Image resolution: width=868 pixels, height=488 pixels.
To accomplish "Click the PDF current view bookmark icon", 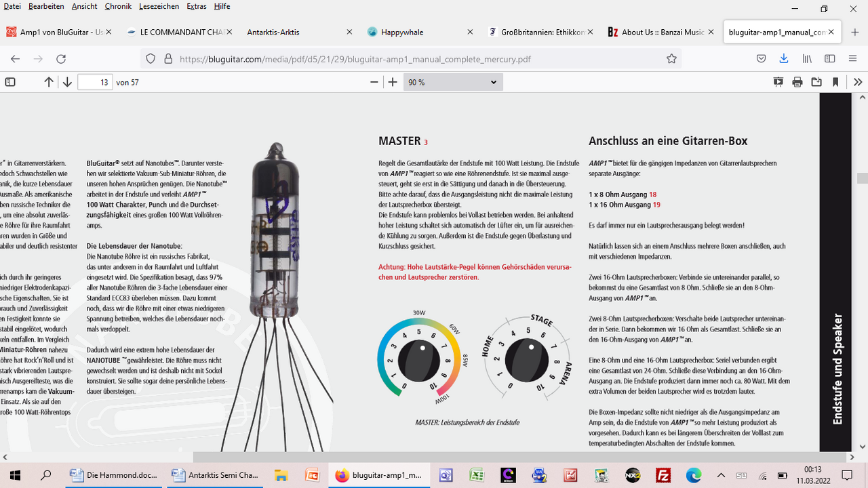I will (x=835, y=82).
